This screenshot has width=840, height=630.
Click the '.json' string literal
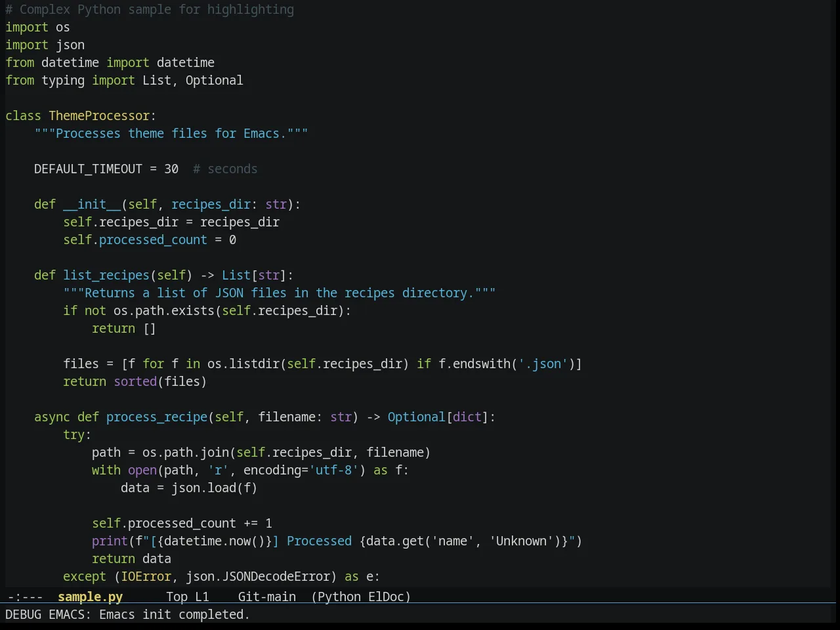[543, 364]
